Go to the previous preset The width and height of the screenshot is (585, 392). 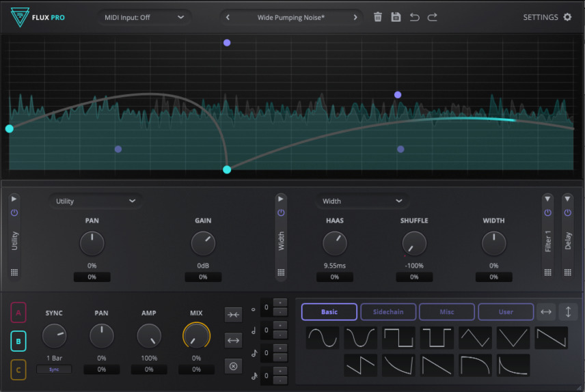pos(228,17)
